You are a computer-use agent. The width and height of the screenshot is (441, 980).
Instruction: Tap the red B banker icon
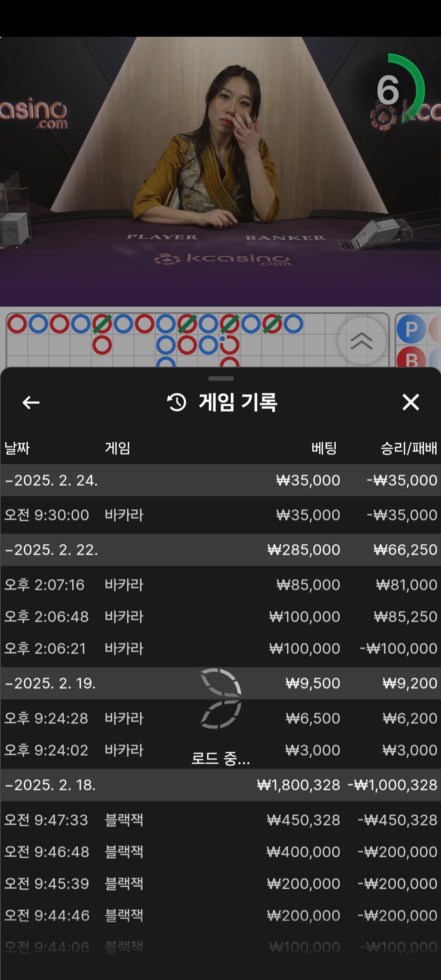pyautogui.click(x=411, y=359)
